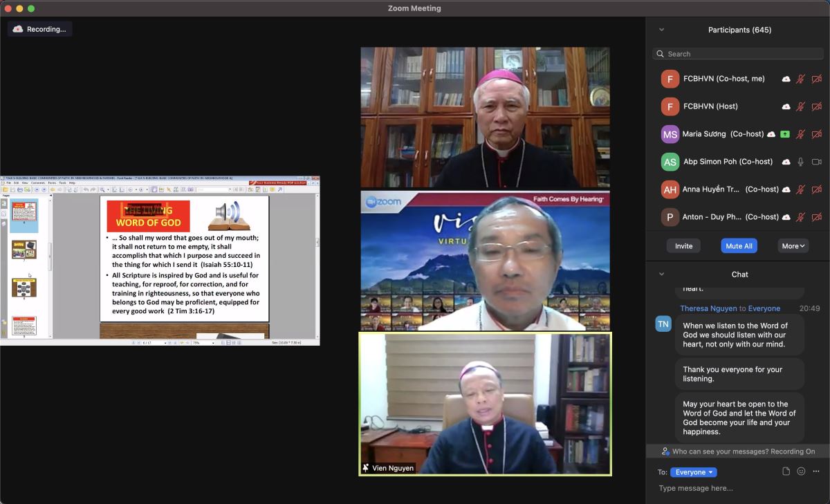This screenshot has height=504, width=830.
Task: Click the AH avatar for Anna Huyền
Action: tap(670, 189)
